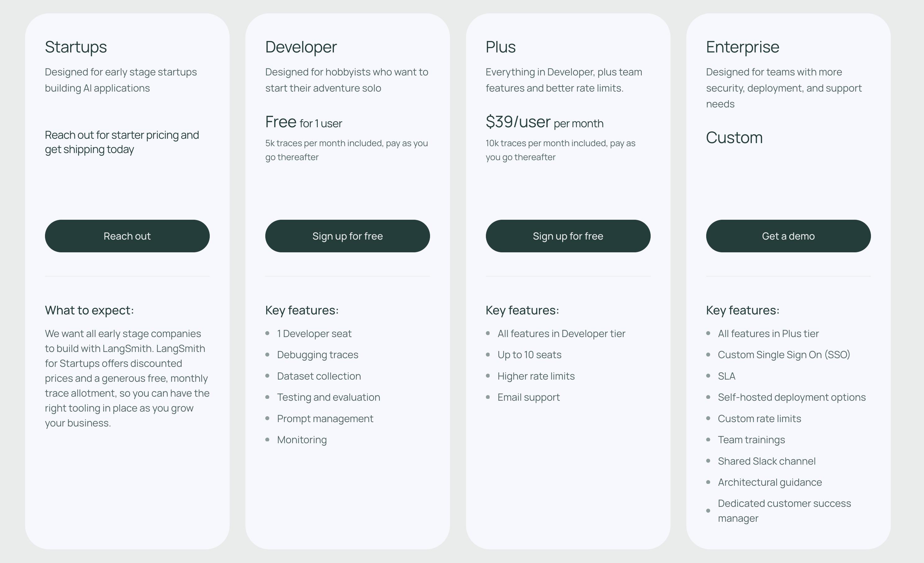Click the Plus plan heading
The width and height of the screenshot is (924, 563).
500,47
